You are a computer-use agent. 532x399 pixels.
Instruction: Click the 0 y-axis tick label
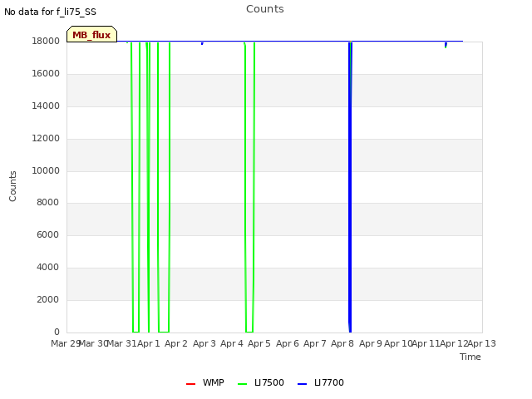57,332
